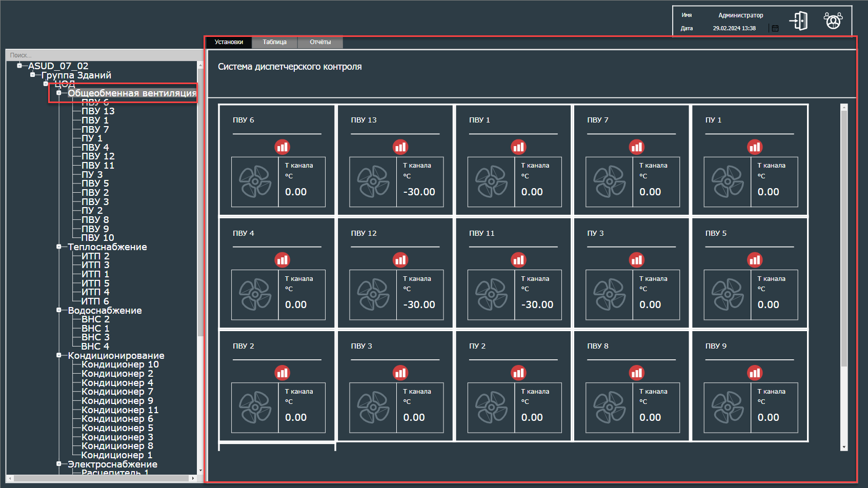The image size is (868, 488).
Task: Click the Поиск search field
Action: [x=103, y=55]
